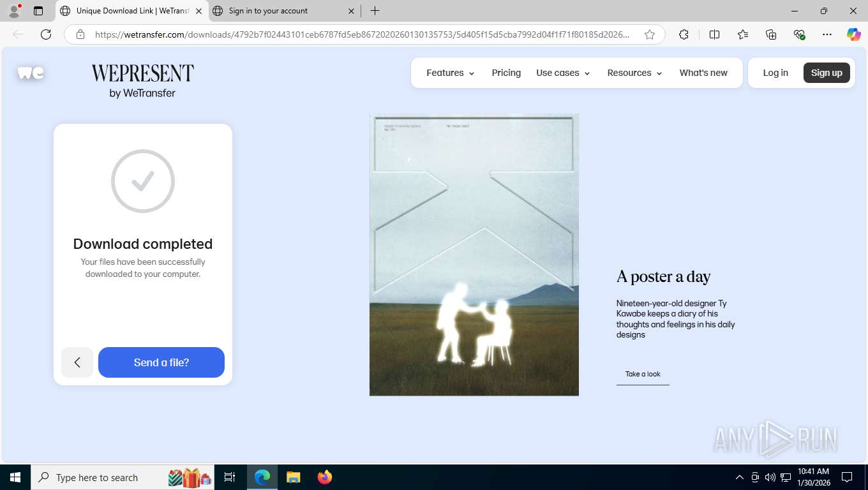Open Collections icon in toolbar
This screenshot has width=868, height=490.
click(x=771, y=34)
